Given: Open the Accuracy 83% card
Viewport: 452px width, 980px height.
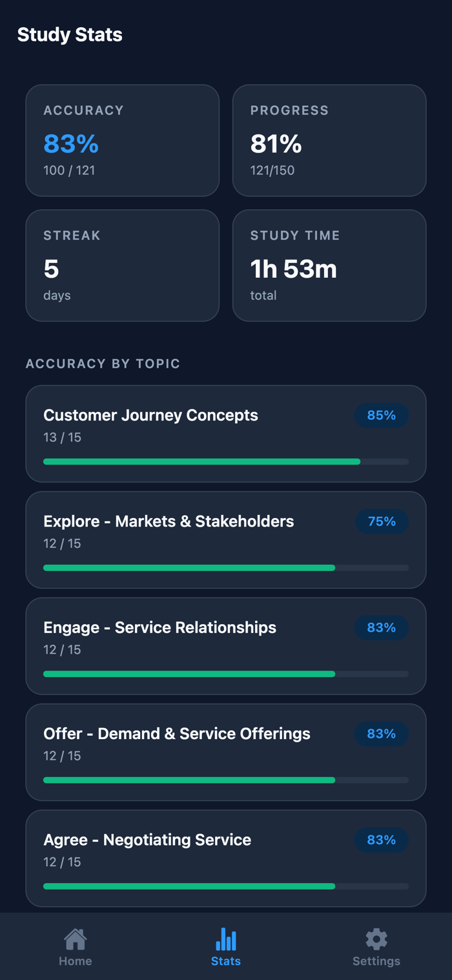Looking at the screenshot, I should point(123,140).
